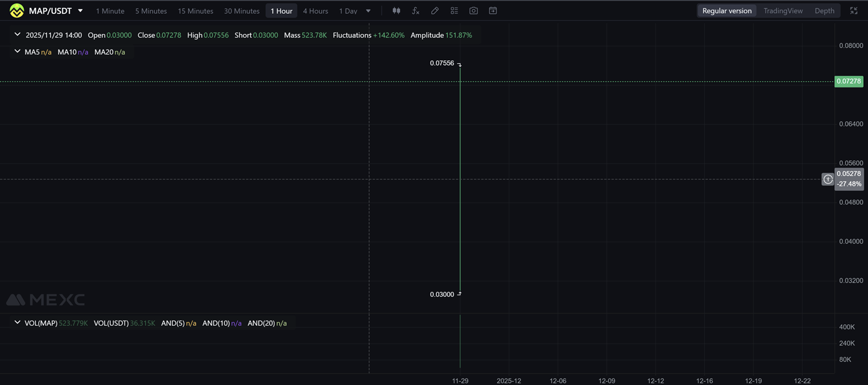Collapse the OHLC info row chevron

click(x=17, y=35)
